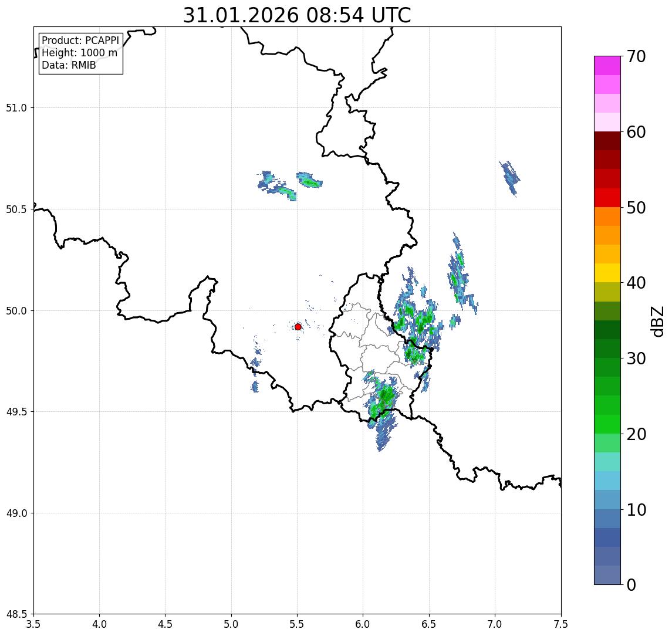Click the colorbar tick label 40
Viewport: 672px width, 636px height.
tap(636, 282)
